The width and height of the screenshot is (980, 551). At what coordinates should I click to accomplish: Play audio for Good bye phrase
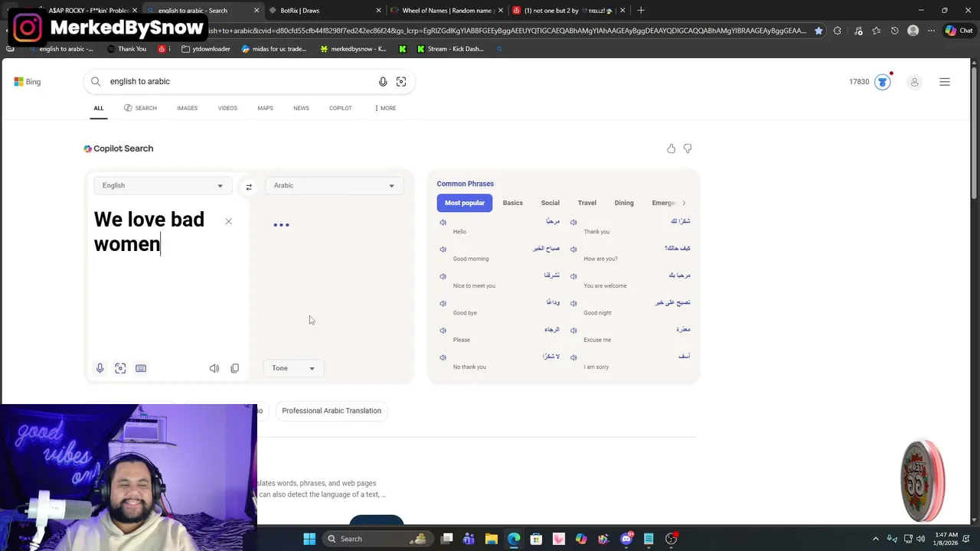[x=443, y=303]
